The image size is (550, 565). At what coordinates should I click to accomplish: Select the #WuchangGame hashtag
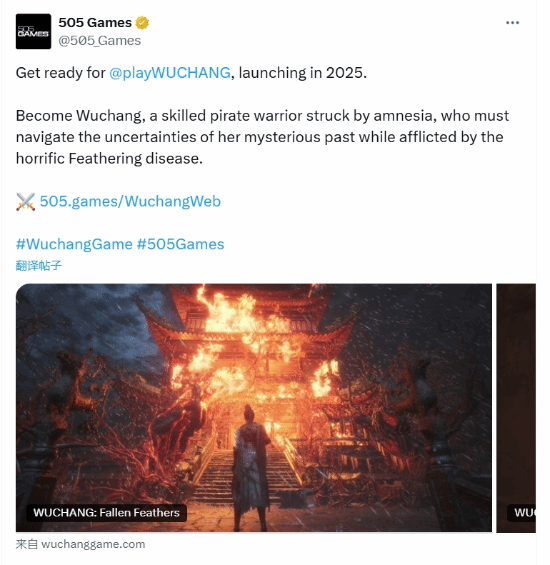click(x=74, y=244)
